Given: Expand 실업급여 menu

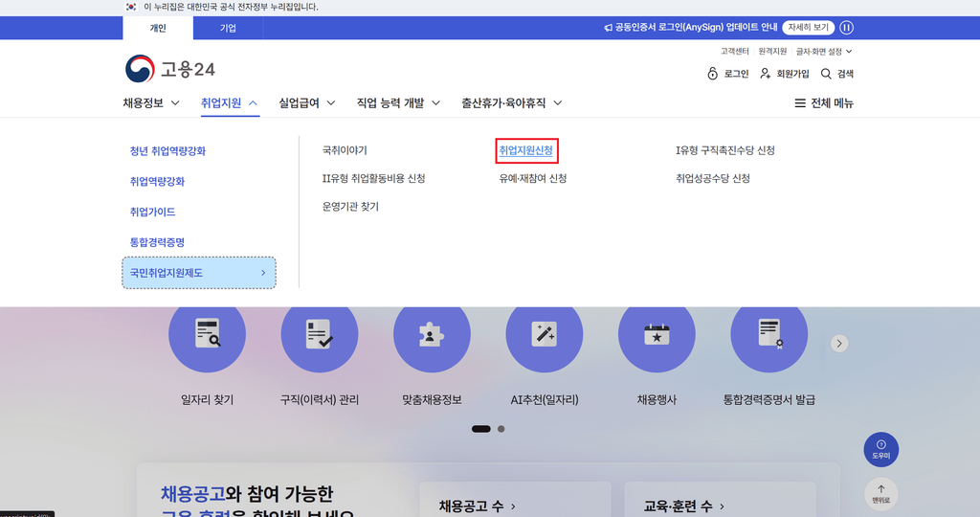Looking at the screenshot, I should click(307, 103).
